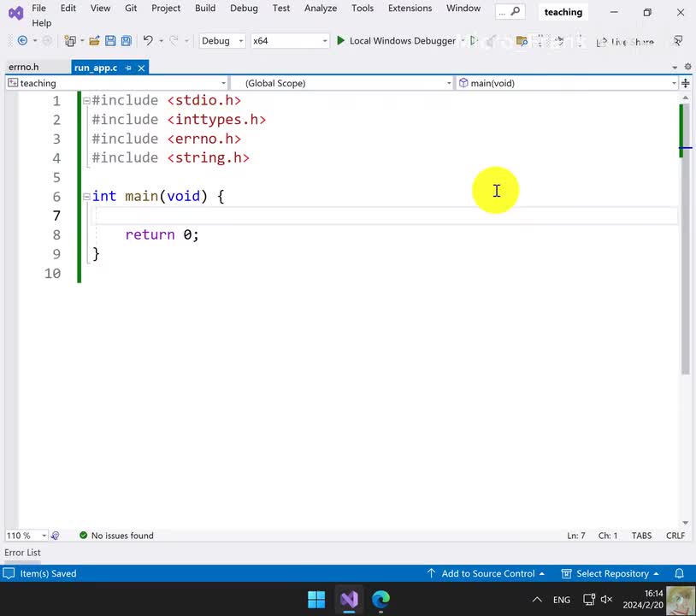Undo the last edit
696x616 pixels.
tap(148, 41)
